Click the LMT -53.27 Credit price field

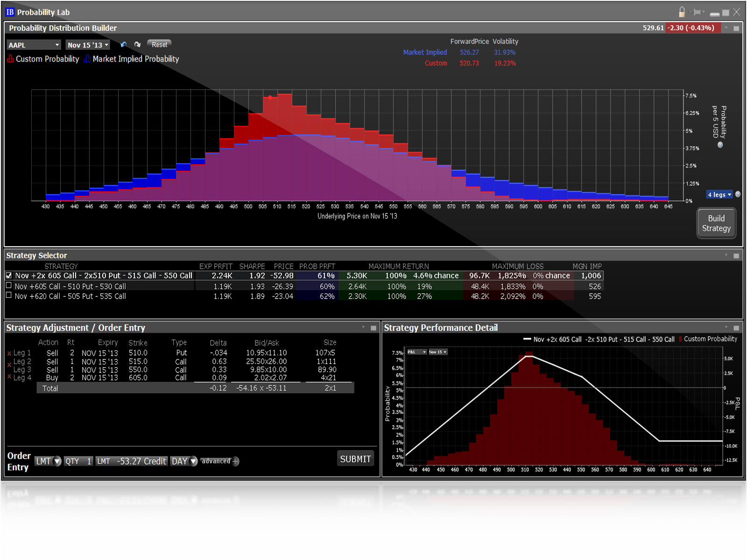click(132, 461)
